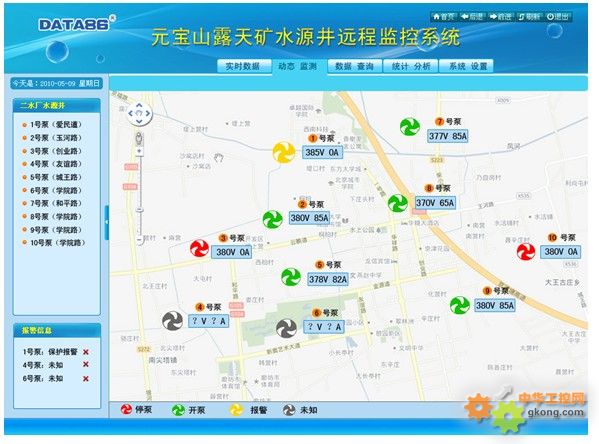Viewport: 599px width, 444px height.
Task: Open the 数据查询 tab
Action: point(354,66)
